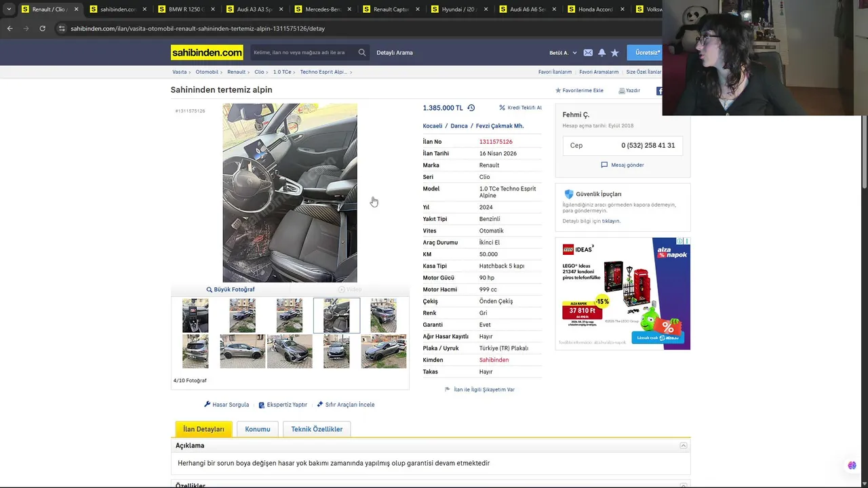Open favorites star icon in header
This screenshot has height=488, width=868.
[614, 53]
